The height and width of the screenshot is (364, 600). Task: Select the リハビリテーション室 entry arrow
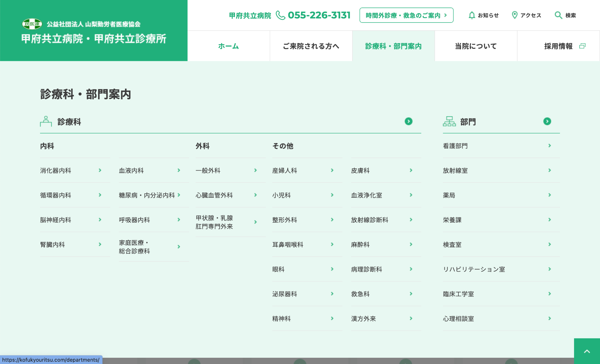pos(549,269)
